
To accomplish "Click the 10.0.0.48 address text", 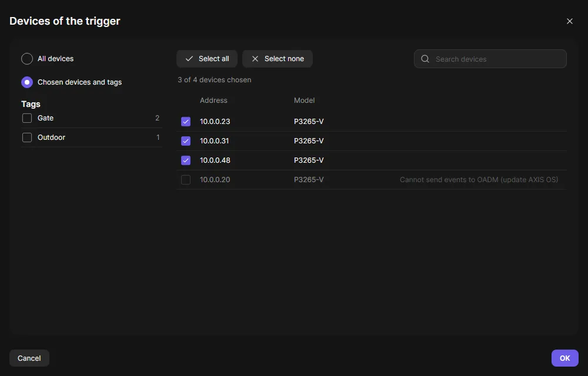I will [x=215, y=160].
